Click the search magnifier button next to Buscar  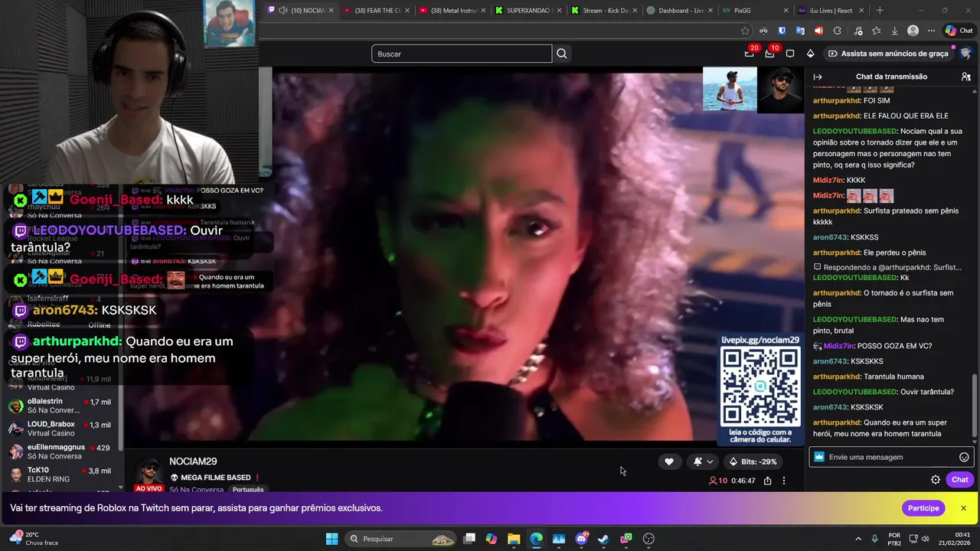click(x=562, y=54)
